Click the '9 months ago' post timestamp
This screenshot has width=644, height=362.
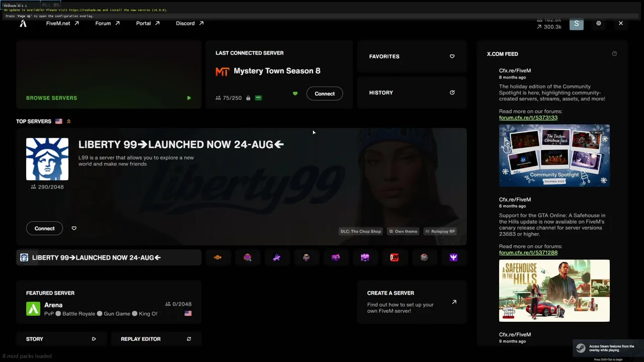(512, 341)
